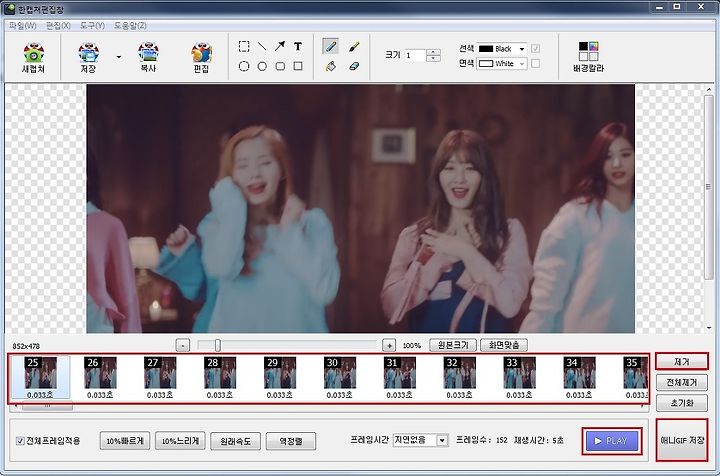Select the pencil tool
This screenshot has width=720, height=476.
click(x=330, y=46)
